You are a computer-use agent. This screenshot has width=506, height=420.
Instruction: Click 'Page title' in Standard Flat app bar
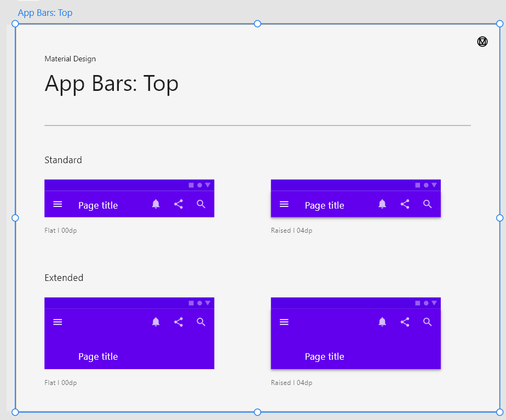point(98,205)
